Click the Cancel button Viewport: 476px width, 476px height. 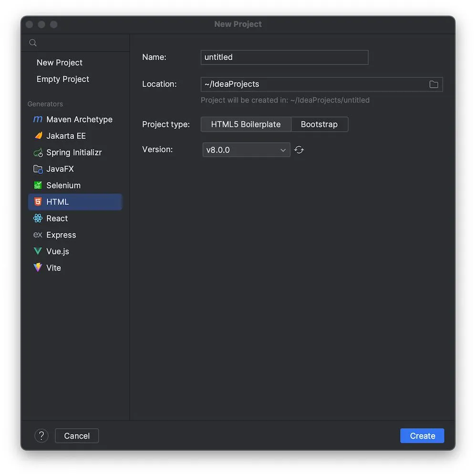[77, 435]
